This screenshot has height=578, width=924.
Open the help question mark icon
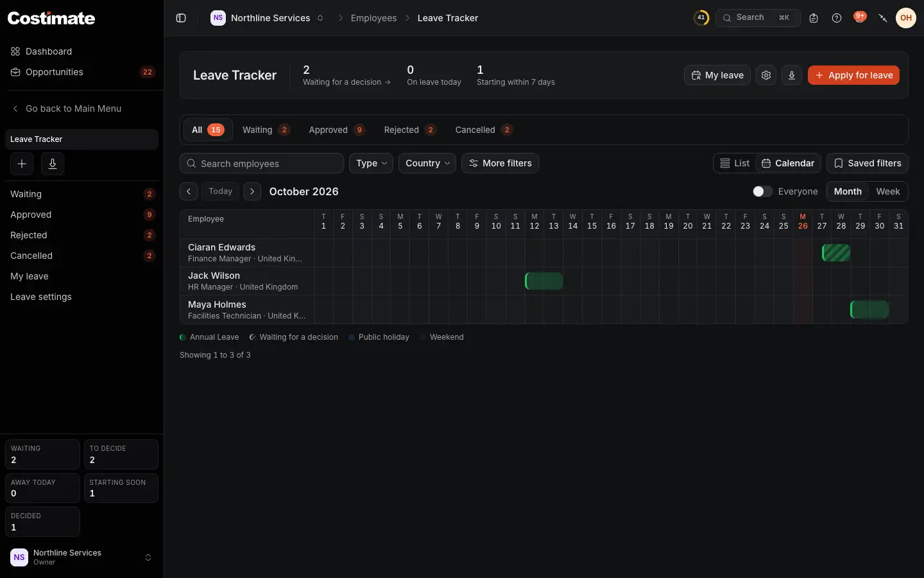click(837, 18)
